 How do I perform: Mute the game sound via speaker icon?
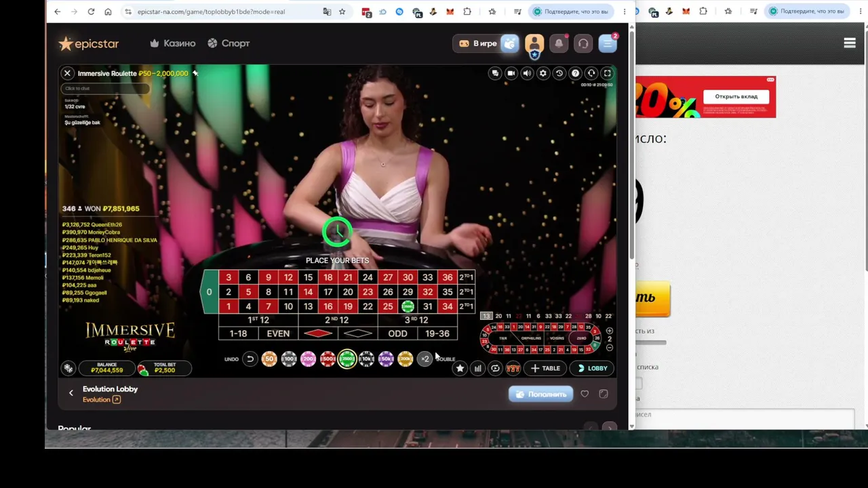[527, 73]
